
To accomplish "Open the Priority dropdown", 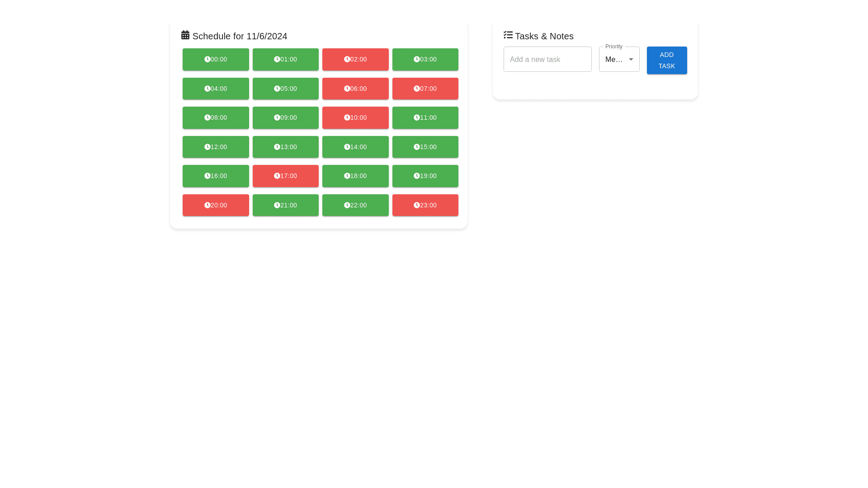I will coord(615,59).
